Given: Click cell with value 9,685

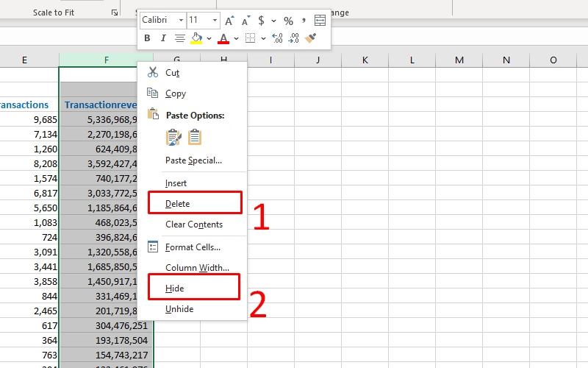Looking at the screenshot, I should point(29,119).
